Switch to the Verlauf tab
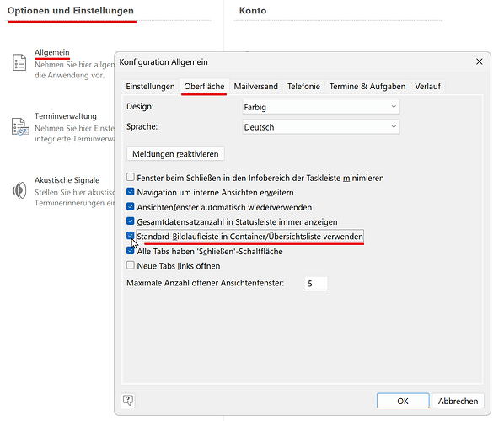Screen dimensions: 504x421 (x=427, y=87)
